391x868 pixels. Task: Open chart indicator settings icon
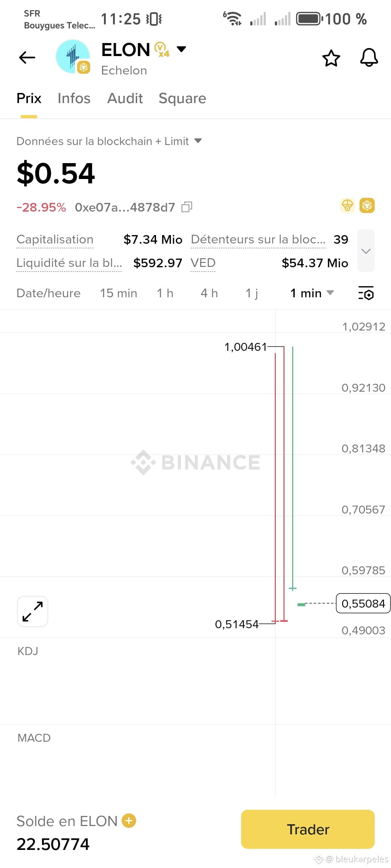click(366, 293)
